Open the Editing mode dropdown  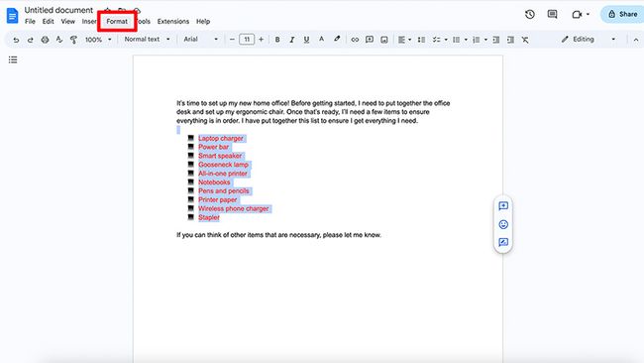[589, 39]
